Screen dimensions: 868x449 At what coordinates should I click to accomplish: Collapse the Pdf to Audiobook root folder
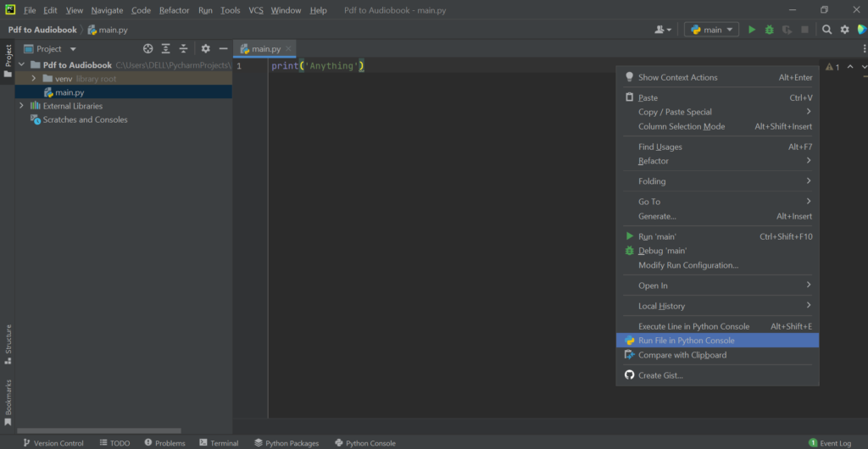click(x=21, y=64)
